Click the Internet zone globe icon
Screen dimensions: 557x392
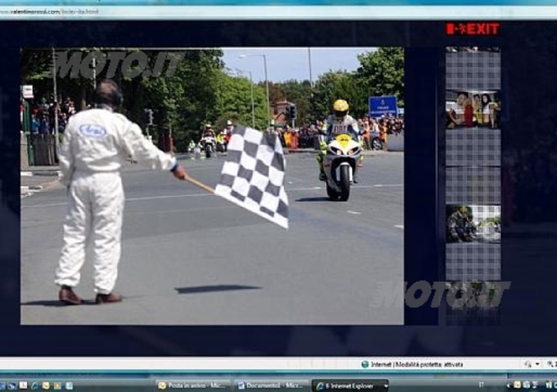(x=365, y=364)
